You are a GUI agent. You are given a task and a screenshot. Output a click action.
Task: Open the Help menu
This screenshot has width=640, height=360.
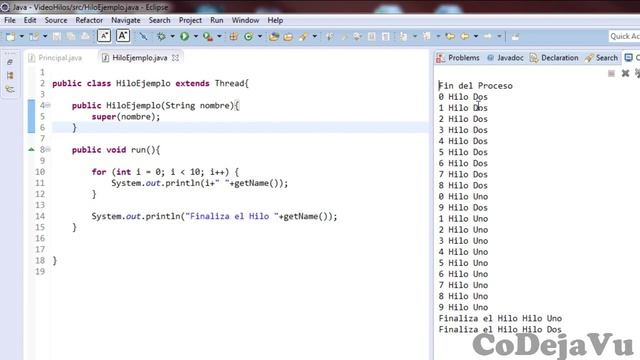pos(275,20)
